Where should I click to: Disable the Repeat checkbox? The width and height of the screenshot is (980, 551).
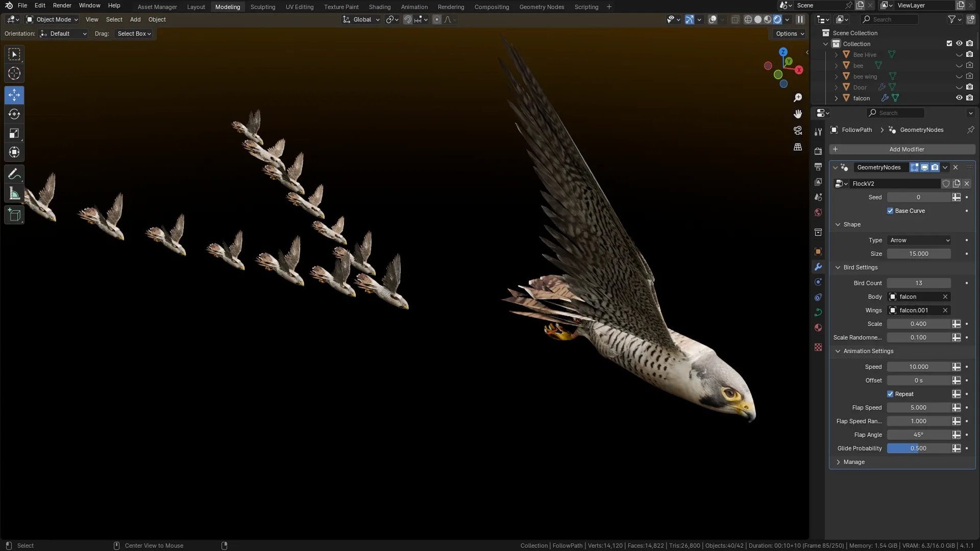[x=891, y=394]
